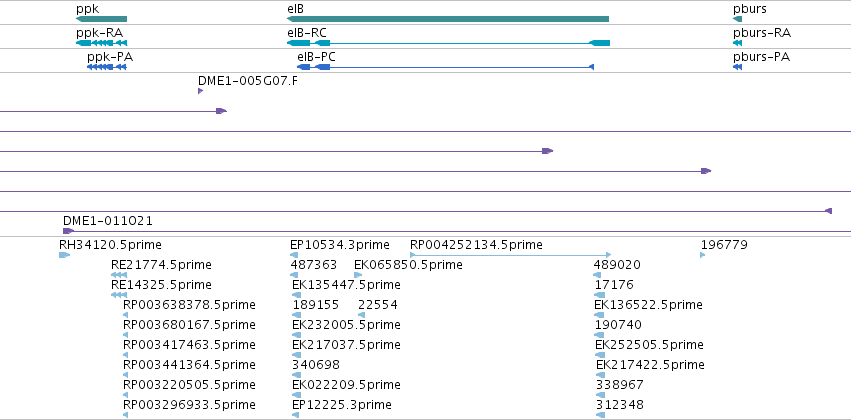Viewport: 851px width, 420px height.
Task: Select the pburs gene arrow
Action: [737, 19]
